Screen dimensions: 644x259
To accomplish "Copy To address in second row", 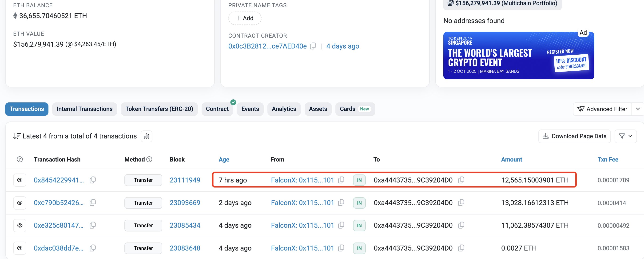I will click(461, 202).
